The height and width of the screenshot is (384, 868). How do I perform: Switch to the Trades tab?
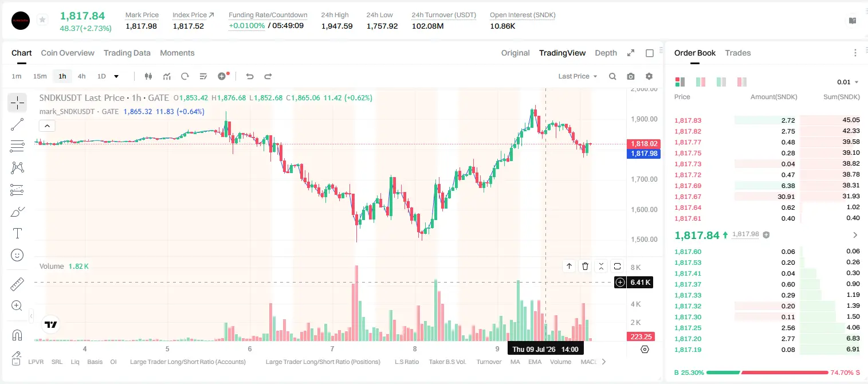(737, 53)
